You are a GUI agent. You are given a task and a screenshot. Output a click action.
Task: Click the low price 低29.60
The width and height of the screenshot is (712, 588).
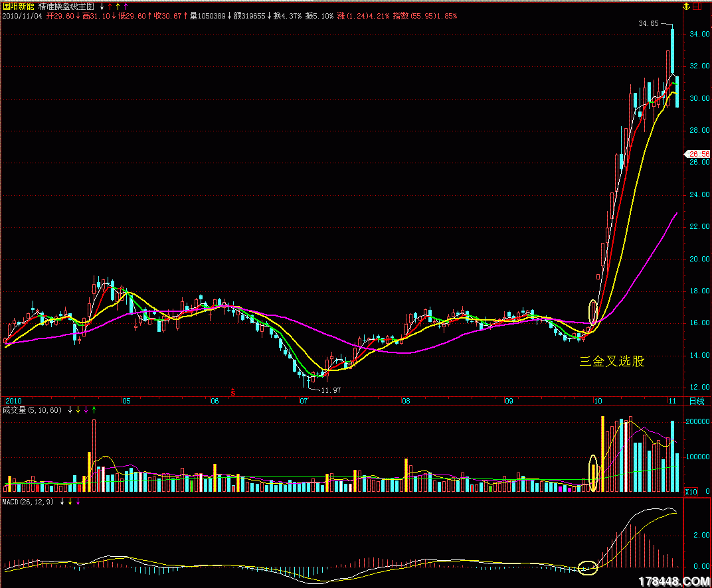pyautogui.click(x=132, y=17)
